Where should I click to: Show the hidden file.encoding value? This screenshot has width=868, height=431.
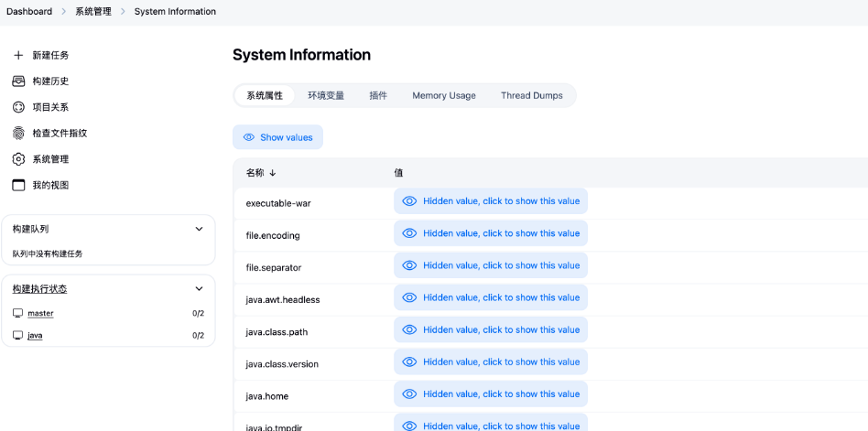point(491,233)
